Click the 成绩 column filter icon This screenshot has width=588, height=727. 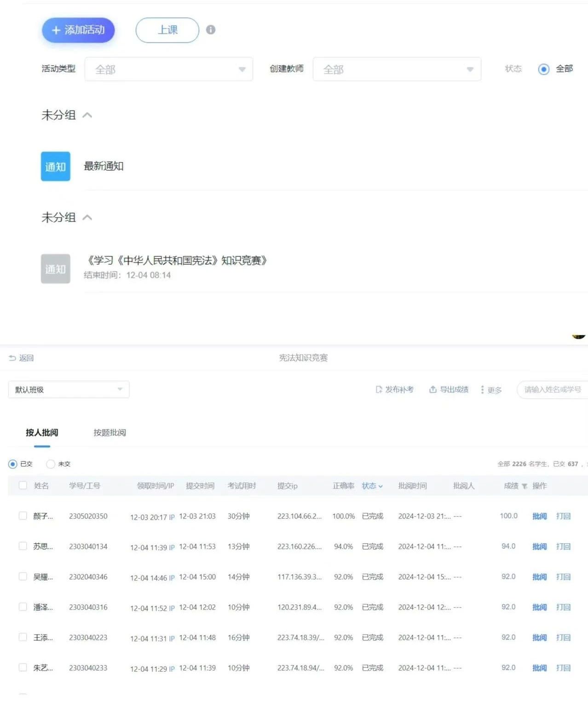tap(525, 486)
